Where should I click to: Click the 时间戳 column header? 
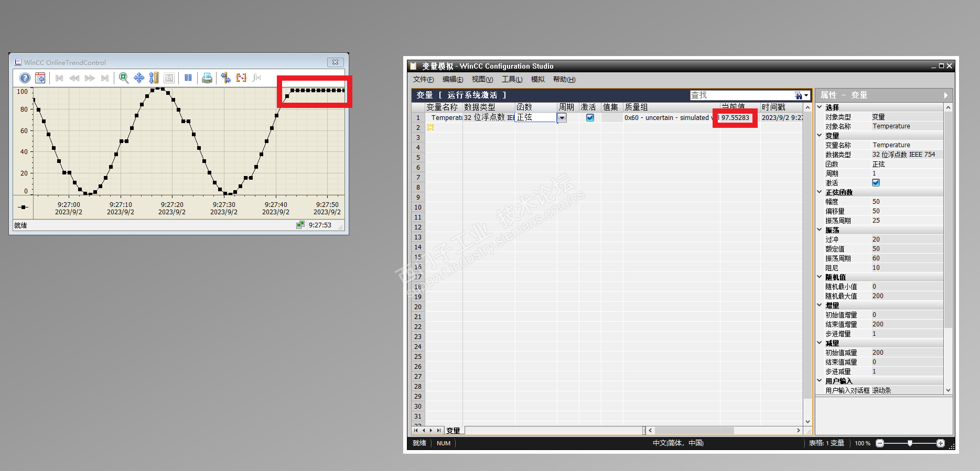782,107
